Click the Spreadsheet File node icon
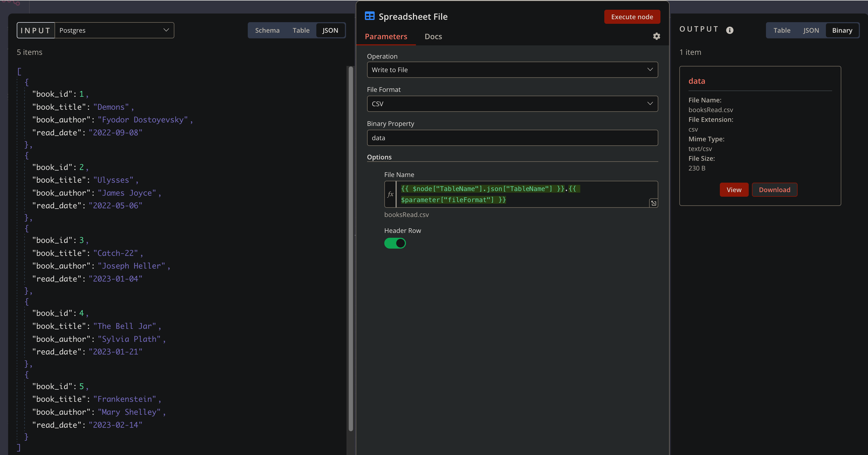 tap(370, 16)
